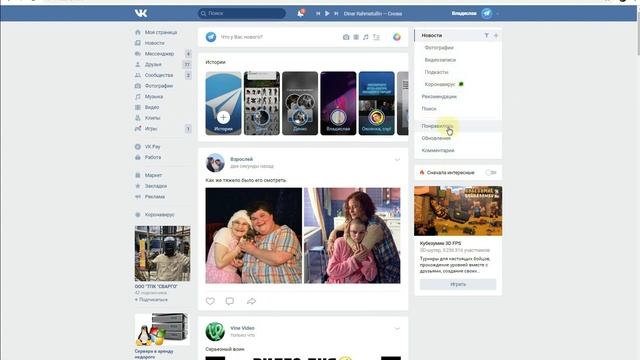Image resolution: width=640 pixels, height=360 pixels.
Task: Focus the header search field
Action: (x=242, y=13)
